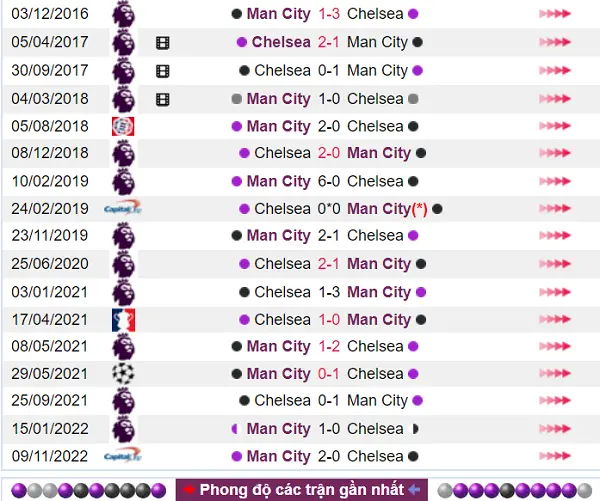Viewport: 600px width, 501px height.
Task: Open details arrows for 09/11/2022 match
Action: click(554, 456)
